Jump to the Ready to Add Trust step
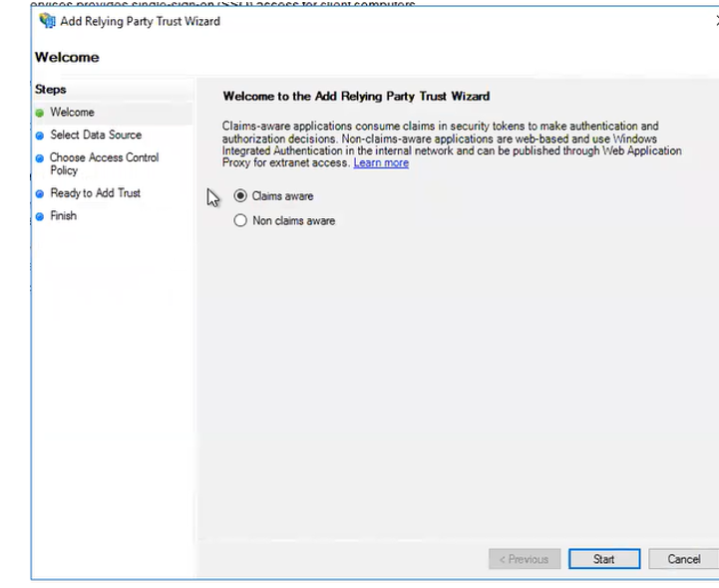The image size is (719, 588). click(x=95, y=193)
